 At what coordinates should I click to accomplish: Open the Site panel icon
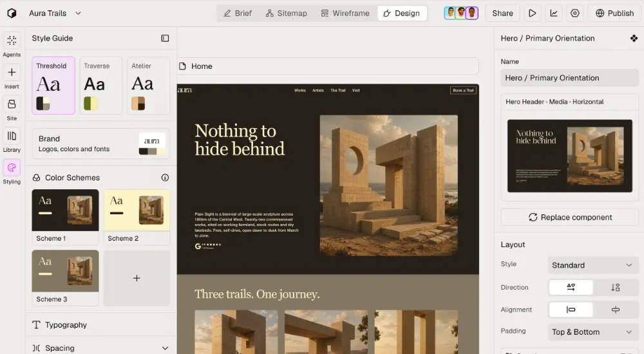[12, 104]
